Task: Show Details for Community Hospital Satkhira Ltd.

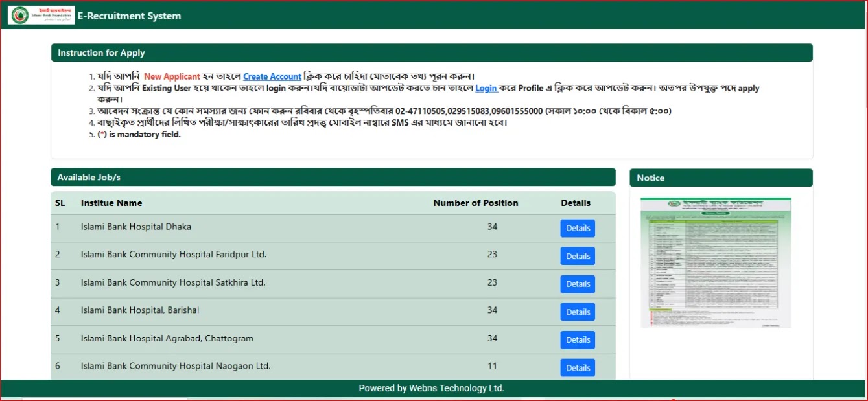Action: pos(578,284)
